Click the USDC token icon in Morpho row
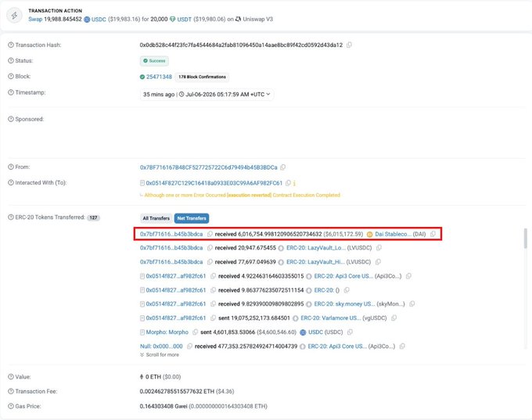 click(x=303, y=332)
